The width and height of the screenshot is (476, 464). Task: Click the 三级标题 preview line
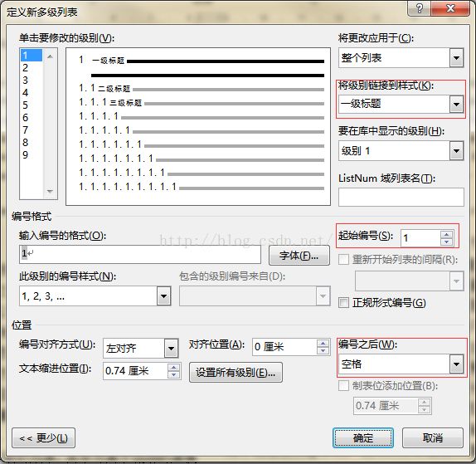pos(202,103)
